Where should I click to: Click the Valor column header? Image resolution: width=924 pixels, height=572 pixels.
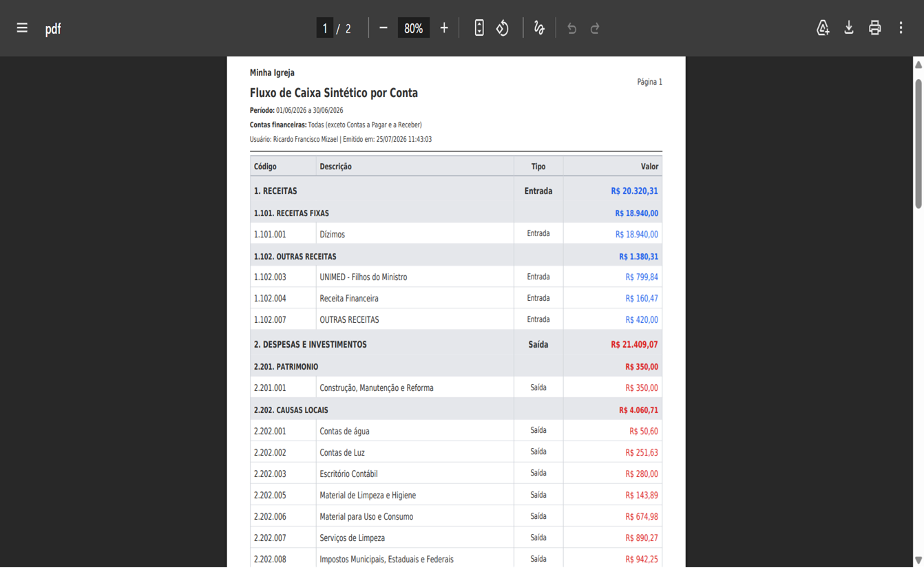(649, 167)
